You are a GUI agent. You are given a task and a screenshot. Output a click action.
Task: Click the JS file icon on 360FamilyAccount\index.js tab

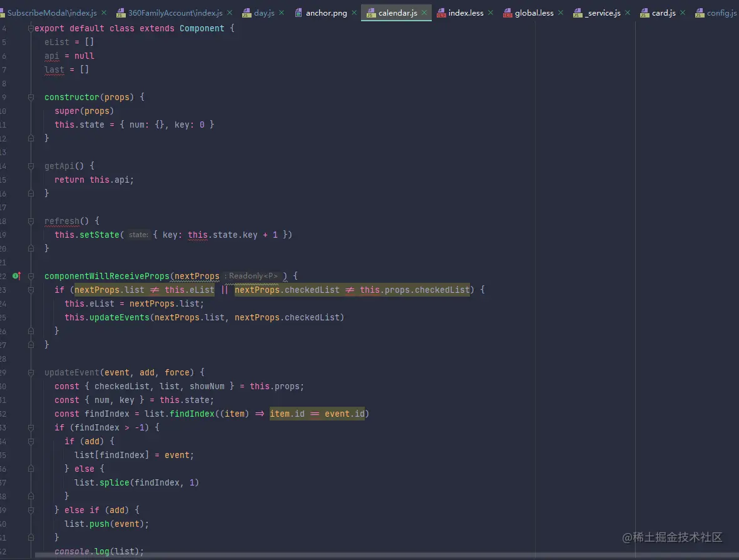121,13
